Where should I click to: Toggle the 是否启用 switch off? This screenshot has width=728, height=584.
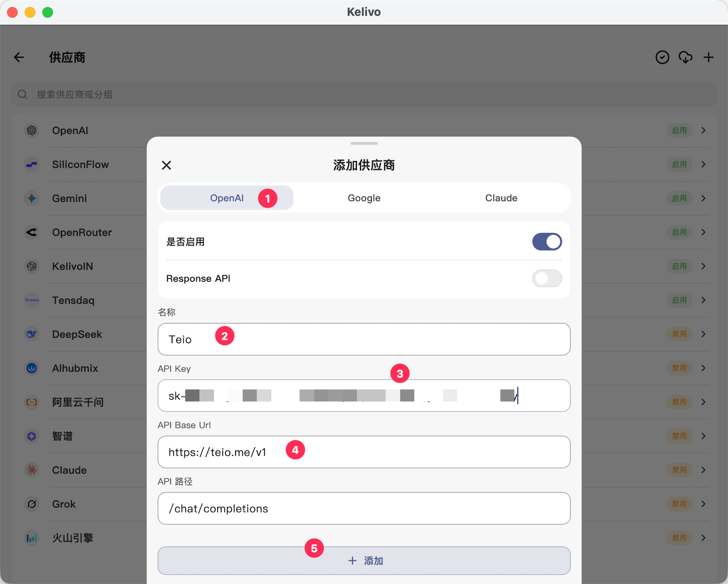[x=547, y=242]
